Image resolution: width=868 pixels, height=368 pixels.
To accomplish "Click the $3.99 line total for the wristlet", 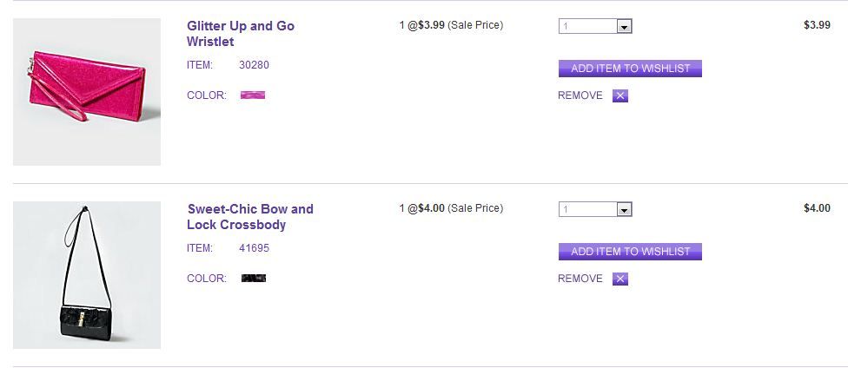I will click(817, 25).
